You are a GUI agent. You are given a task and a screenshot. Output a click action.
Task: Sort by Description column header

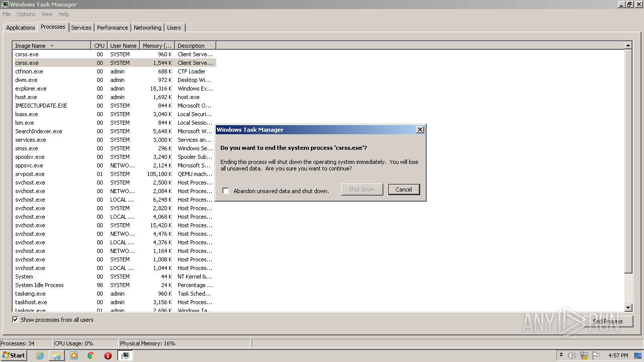tap(195, 46)
